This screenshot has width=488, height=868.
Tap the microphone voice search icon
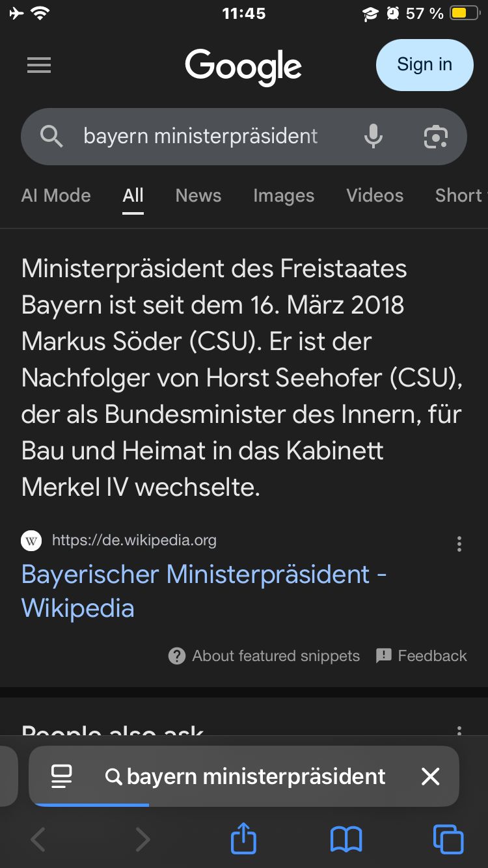[x=373, y=136]
